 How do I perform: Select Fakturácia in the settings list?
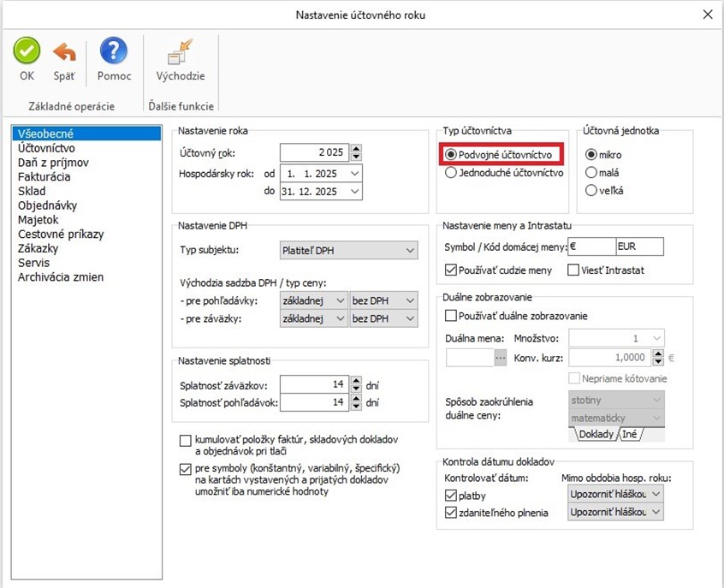45,176
